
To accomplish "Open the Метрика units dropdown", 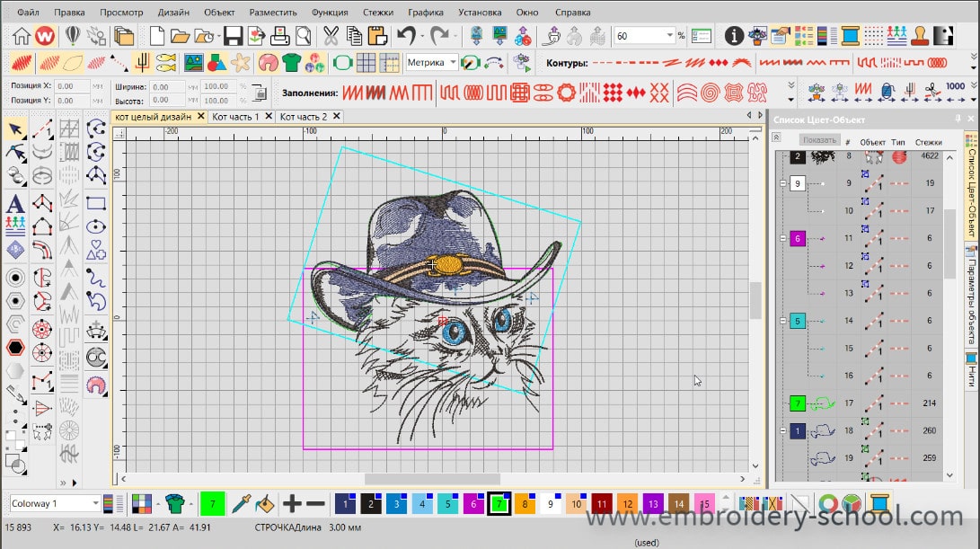I will 453,63.
